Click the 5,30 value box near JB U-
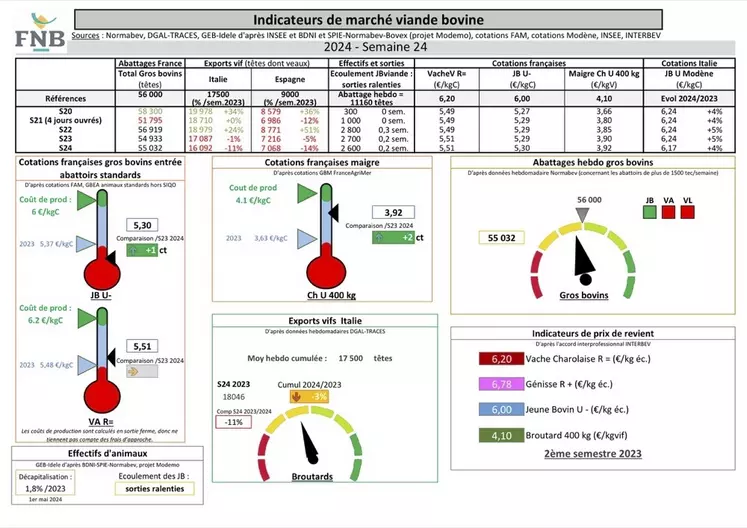 pyautogui.click(x=142, y=225)
